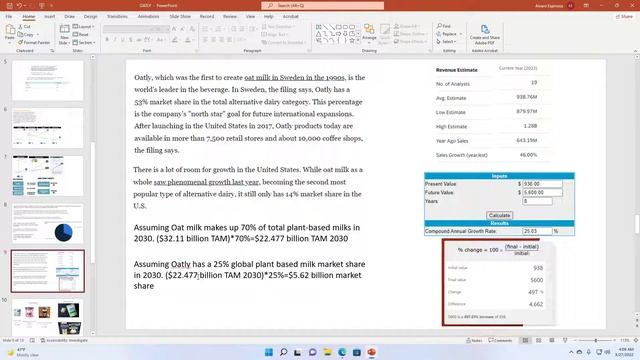The width and height of the screenshot is (640, 360).
Task: Click the PowerPoint taskbar icon
Action: coord(371,352)
